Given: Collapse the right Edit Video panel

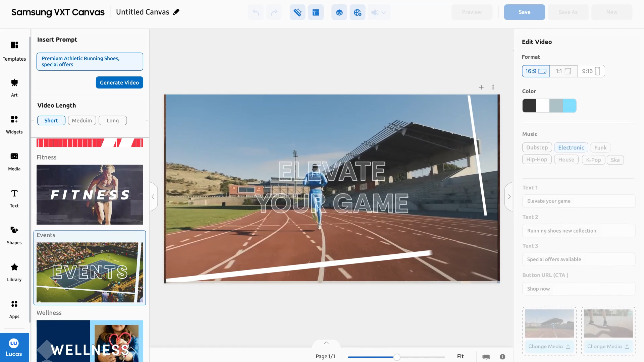Looking at the screenshot, I should coord(509,197).
